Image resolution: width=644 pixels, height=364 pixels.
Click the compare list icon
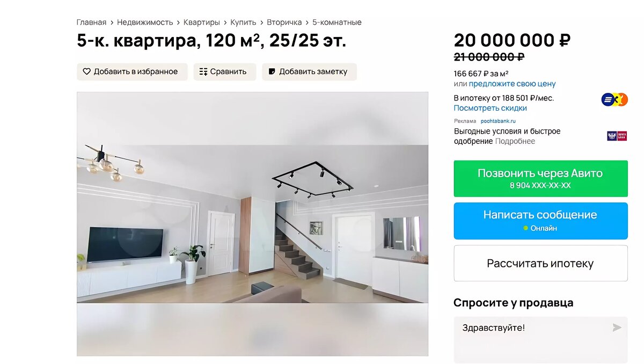(x=203, y=71)
